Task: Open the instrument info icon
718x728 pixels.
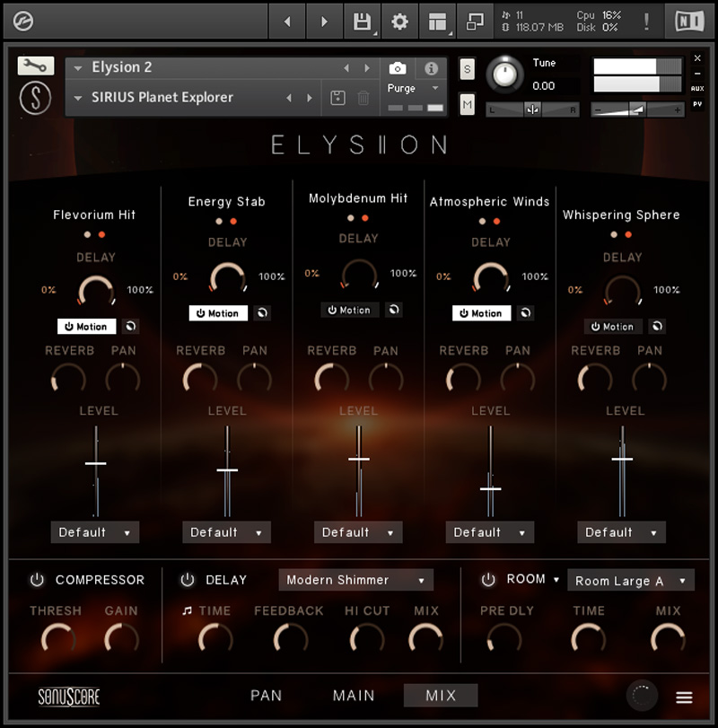Action: coord(431,69)
